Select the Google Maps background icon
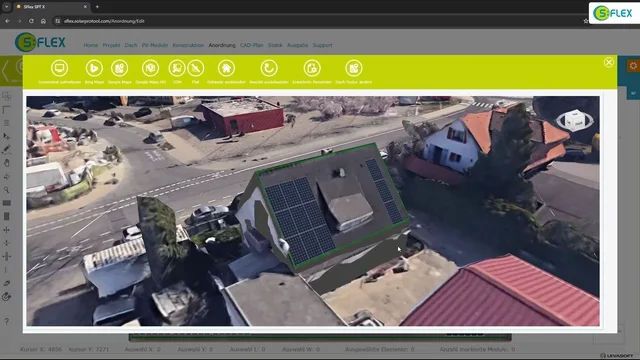The height and width of the screenshot is (360, 640). pos(120,68)
